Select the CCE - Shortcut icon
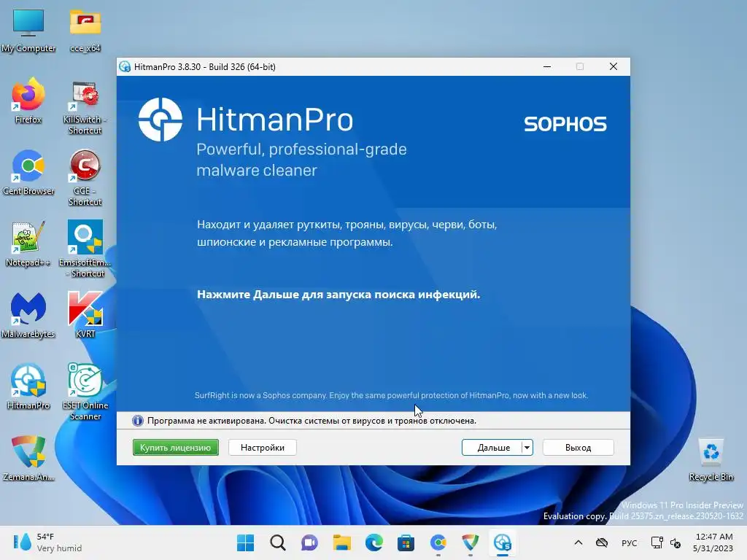 pyautogui.click(x=85, y=178)
